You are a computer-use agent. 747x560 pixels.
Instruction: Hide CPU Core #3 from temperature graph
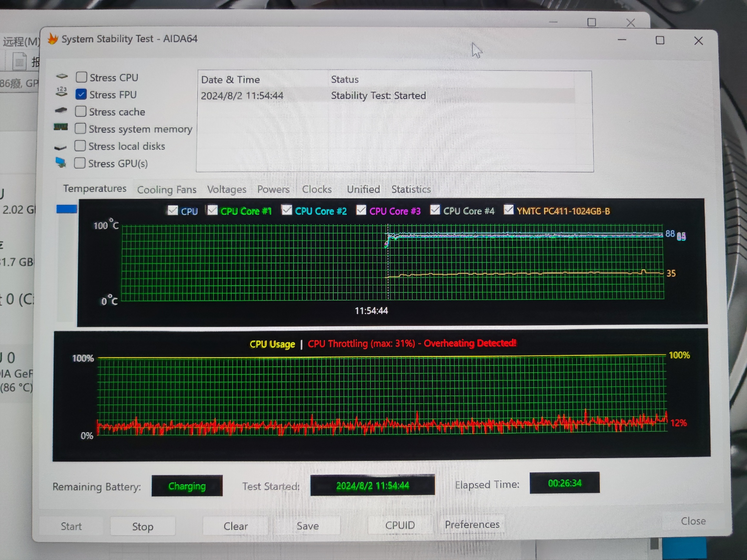361,210
